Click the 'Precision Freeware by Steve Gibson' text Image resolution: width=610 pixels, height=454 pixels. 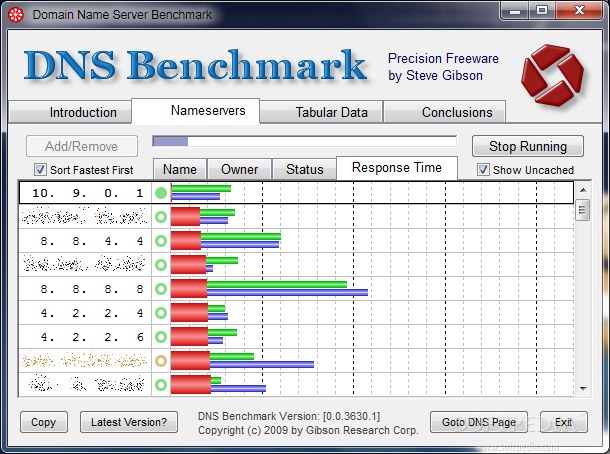click(443, 67)
